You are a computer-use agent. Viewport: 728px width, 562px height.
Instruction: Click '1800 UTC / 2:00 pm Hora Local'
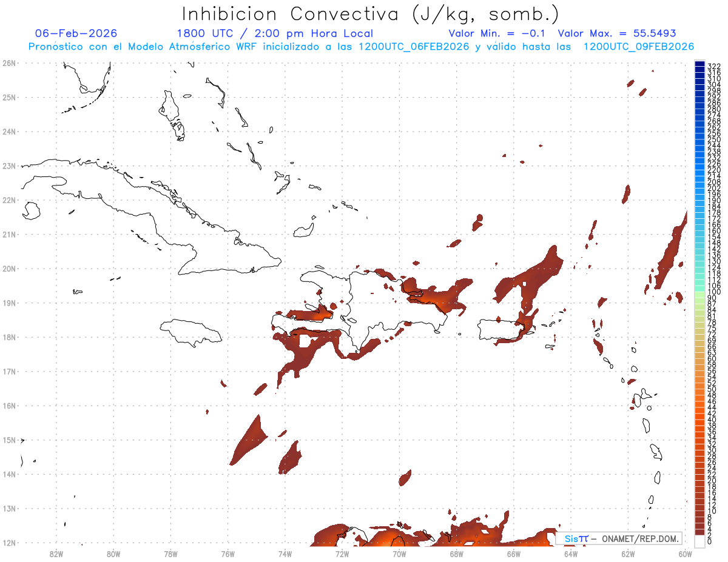(x=275, y=33)
